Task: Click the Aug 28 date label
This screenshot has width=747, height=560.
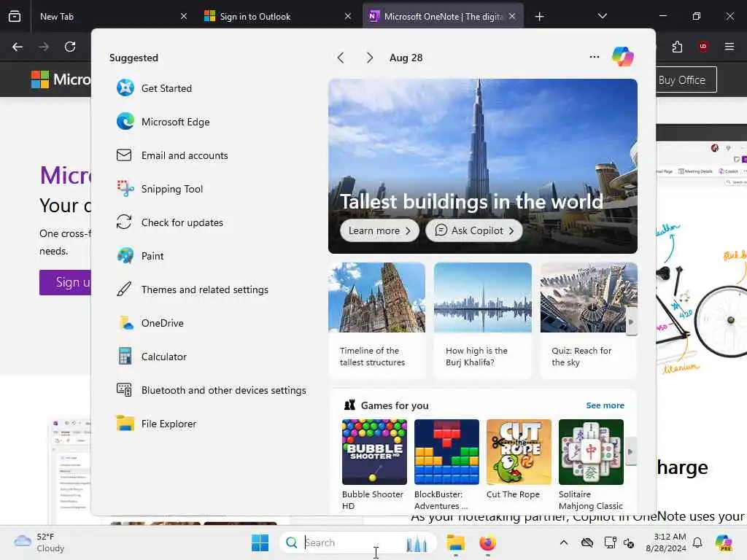Action: pyautogui.click(x=406, y=58)
